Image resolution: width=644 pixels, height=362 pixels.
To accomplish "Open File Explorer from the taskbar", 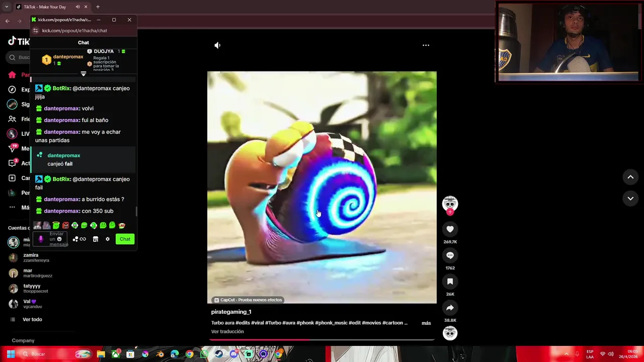I will coord(101,354).
